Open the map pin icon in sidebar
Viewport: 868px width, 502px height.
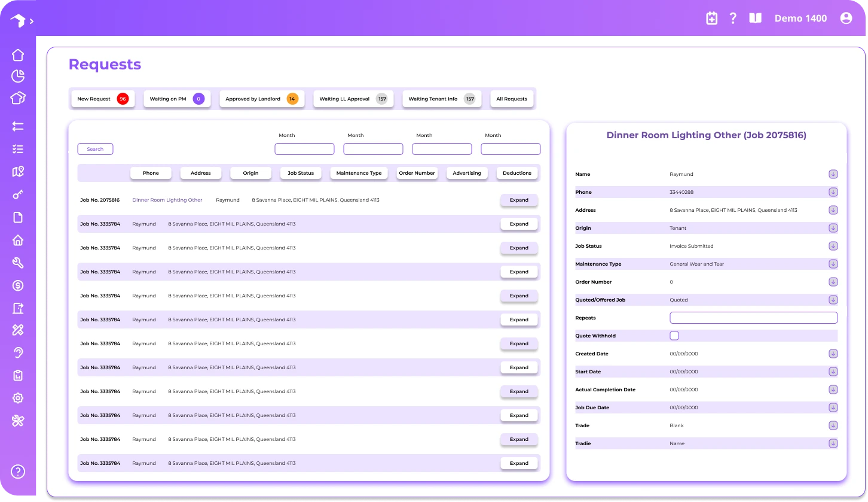pos(18,172)
